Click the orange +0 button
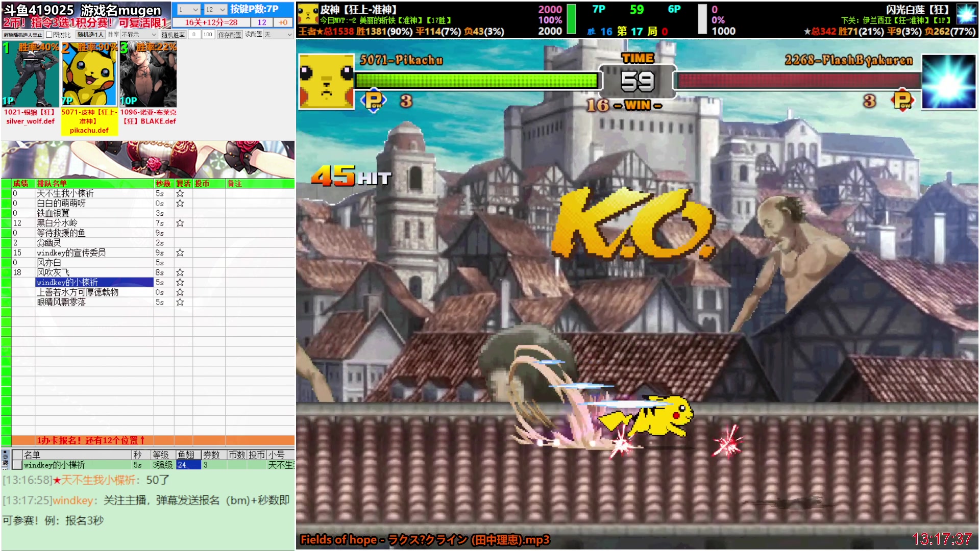This screenshot has width=980, height=551. click(x=283, y=22)
